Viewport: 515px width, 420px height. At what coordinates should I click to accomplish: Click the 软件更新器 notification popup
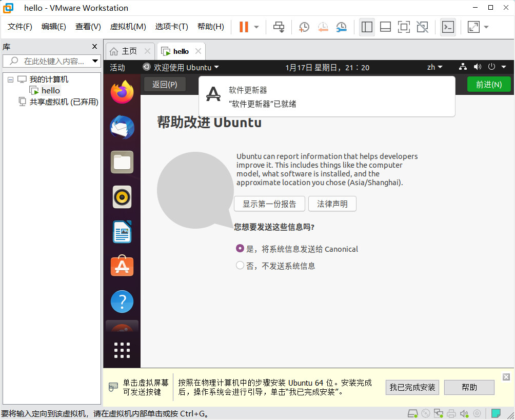tap(327, 96)
